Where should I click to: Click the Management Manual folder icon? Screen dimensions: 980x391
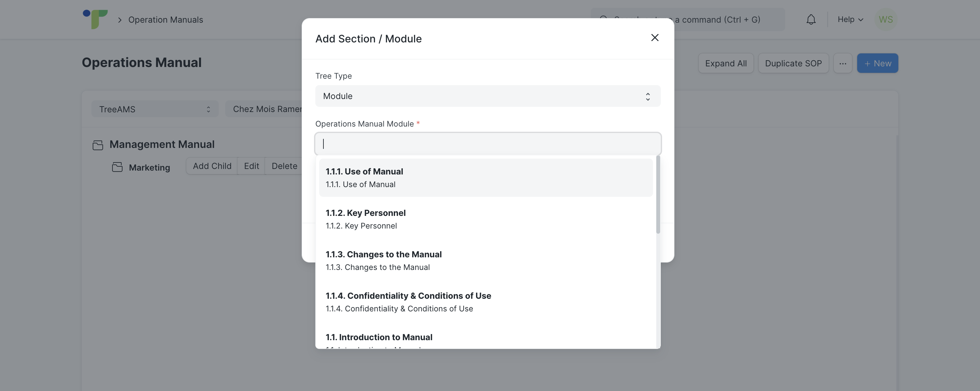tap(98, 145)
